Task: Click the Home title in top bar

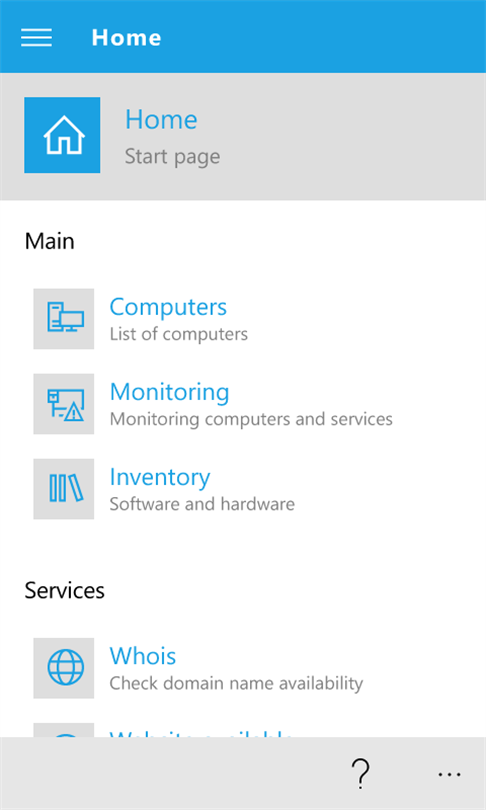Action: 127,38
